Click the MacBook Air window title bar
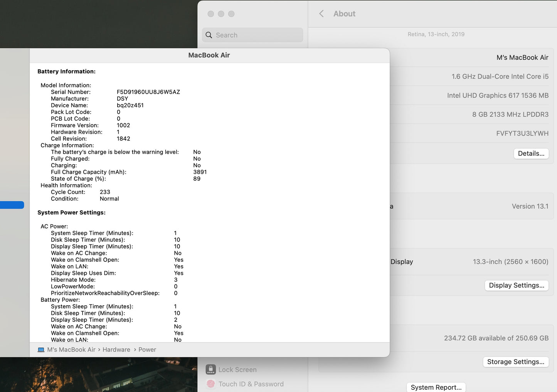The image size is (557, 392). (209, 56)
